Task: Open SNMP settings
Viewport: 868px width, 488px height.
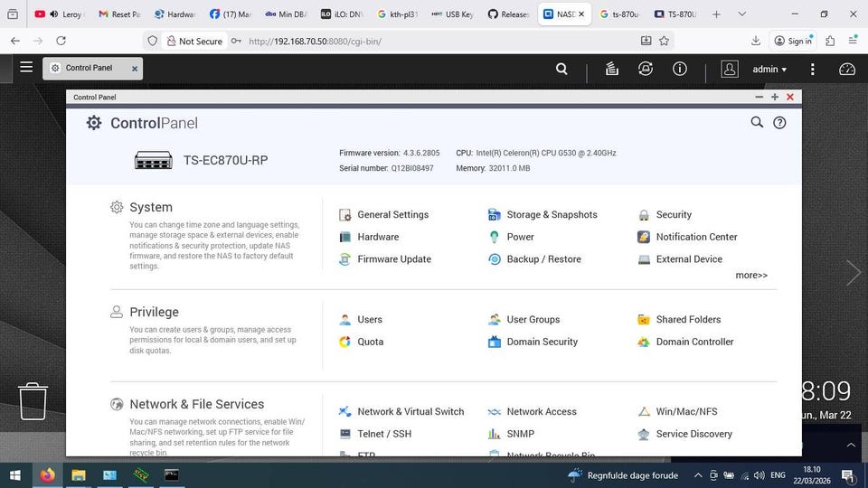Action: (x=511, y=434)
